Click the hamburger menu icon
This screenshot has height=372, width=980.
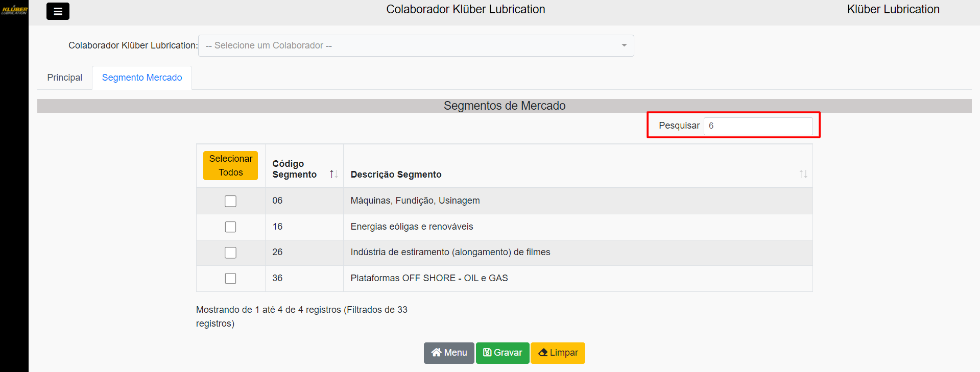58,11
